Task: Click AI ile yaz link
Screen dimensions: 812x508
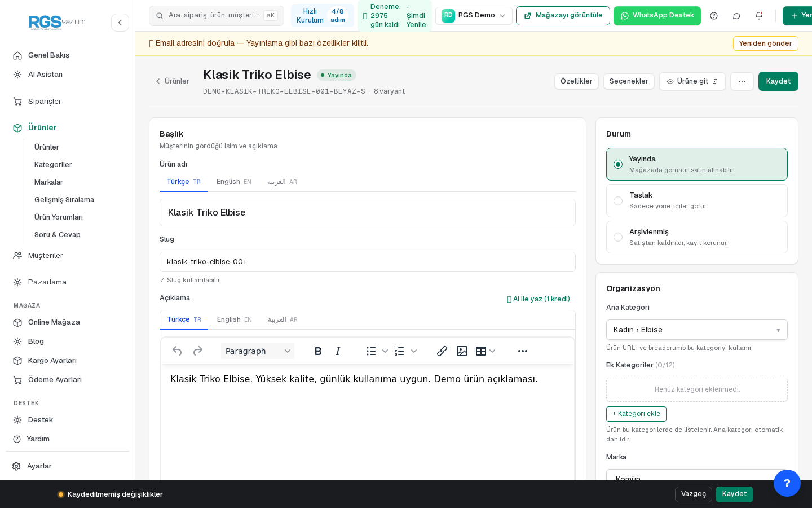Action: 539,299
